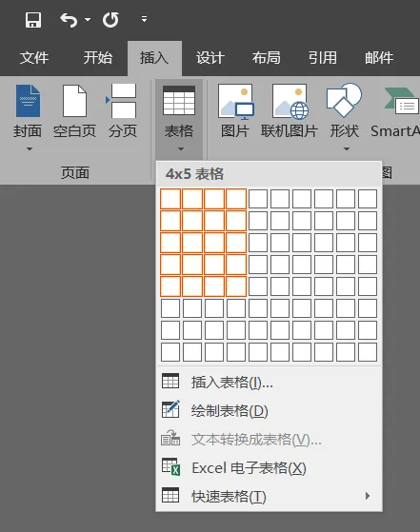Collapse the 表格 dropdown arrow
The height and width of the screenshot is (532, 420).
point(181,149)
